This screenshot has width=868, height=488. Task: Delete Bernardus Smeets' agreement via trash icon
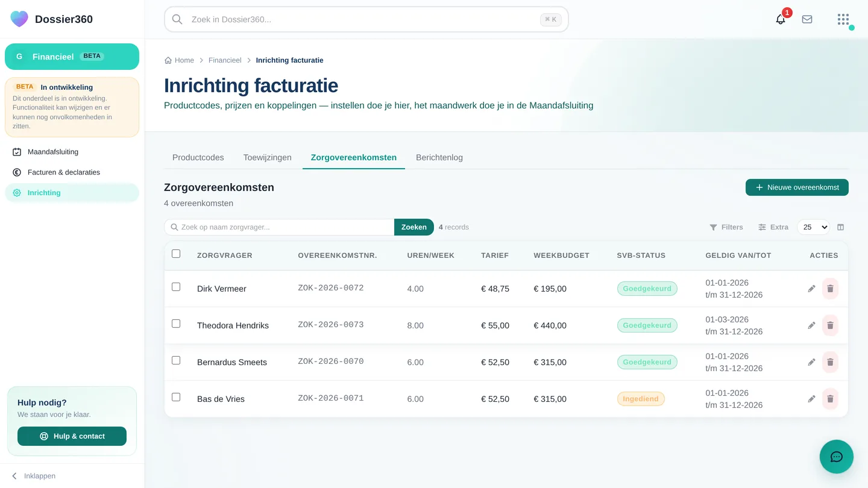click(x=830, y=362)
